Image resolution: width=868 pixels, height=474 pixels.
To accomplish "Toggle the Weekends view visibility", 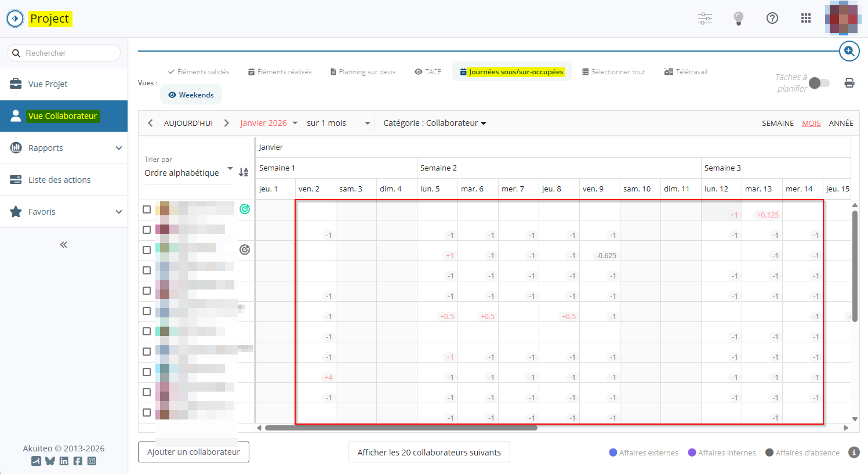I will click(191, 95).
